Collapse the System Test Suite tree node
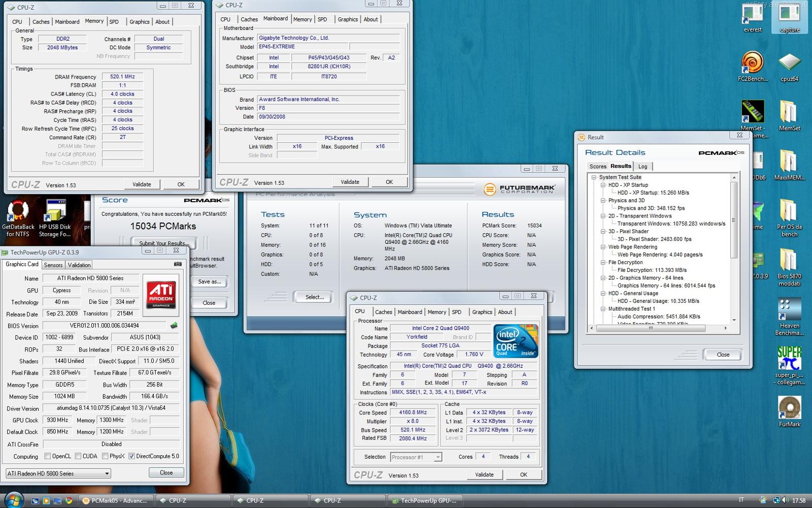812x508 pixels. point(594,177)
